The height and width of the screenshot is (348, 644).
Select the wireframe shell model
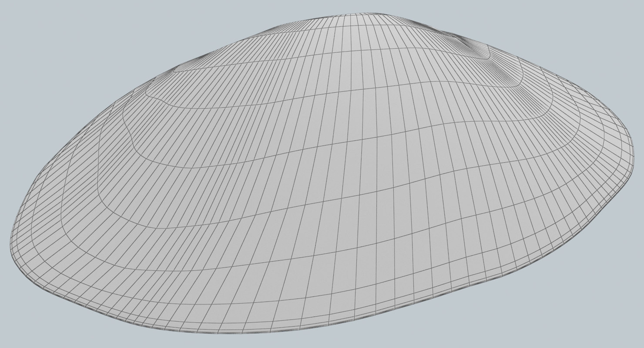click(322, 174)
